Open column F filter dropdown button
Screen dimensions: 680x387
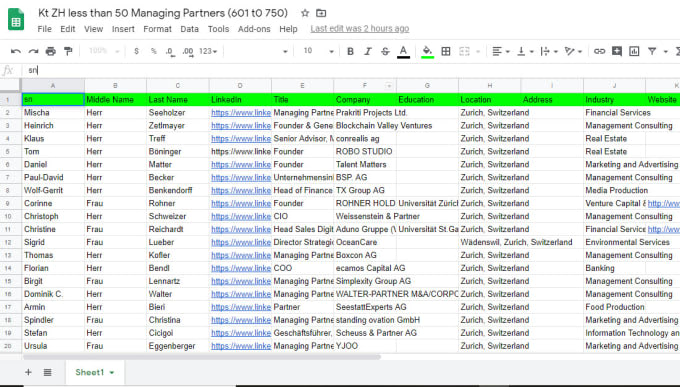click(389, 86)
